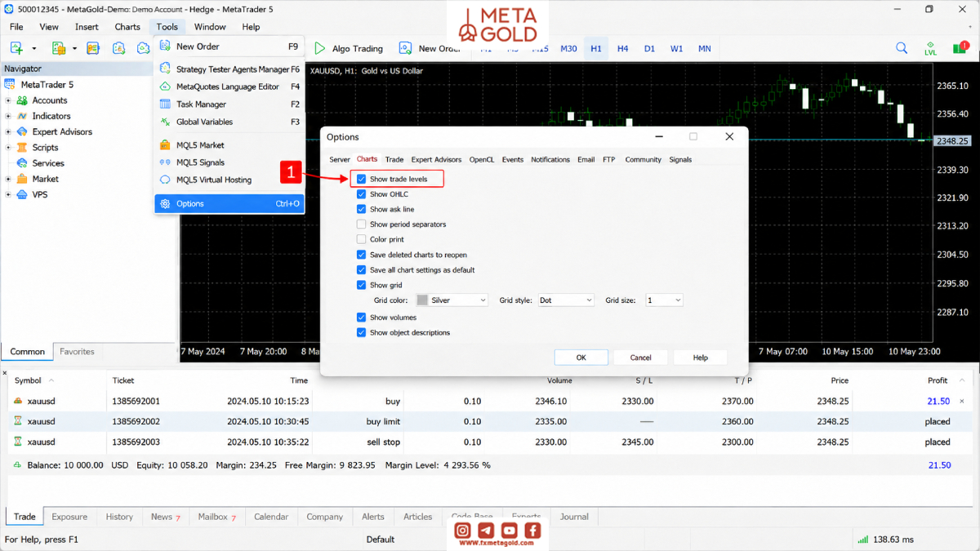Enable Show period separators
The image size is (980, 551).
(x=362, y=224)
